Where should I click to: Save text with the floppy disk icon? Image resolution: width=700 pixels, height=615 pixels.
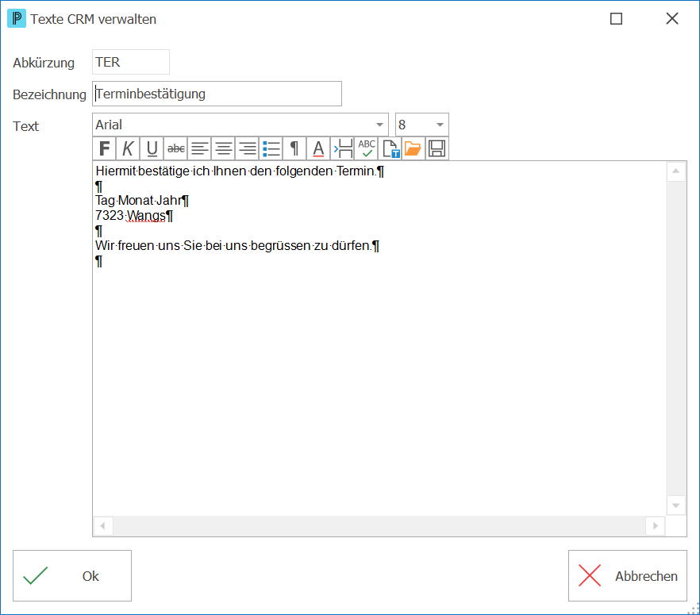(437, 148)
